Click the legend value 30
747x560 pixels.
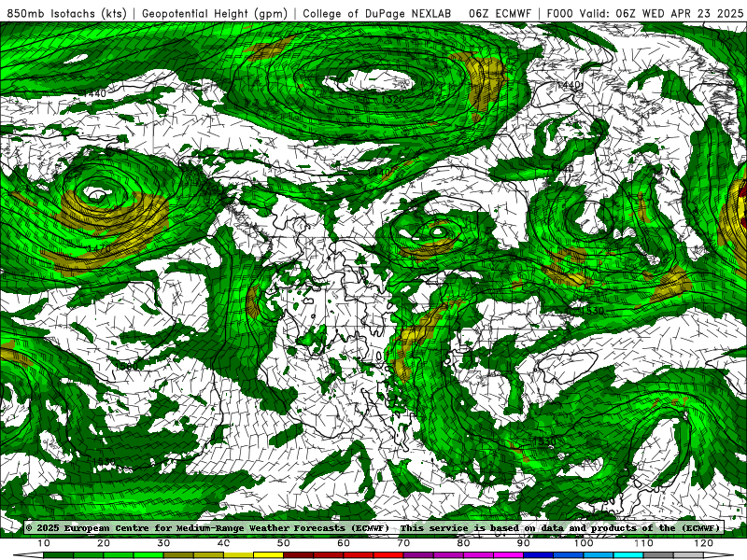163,543
